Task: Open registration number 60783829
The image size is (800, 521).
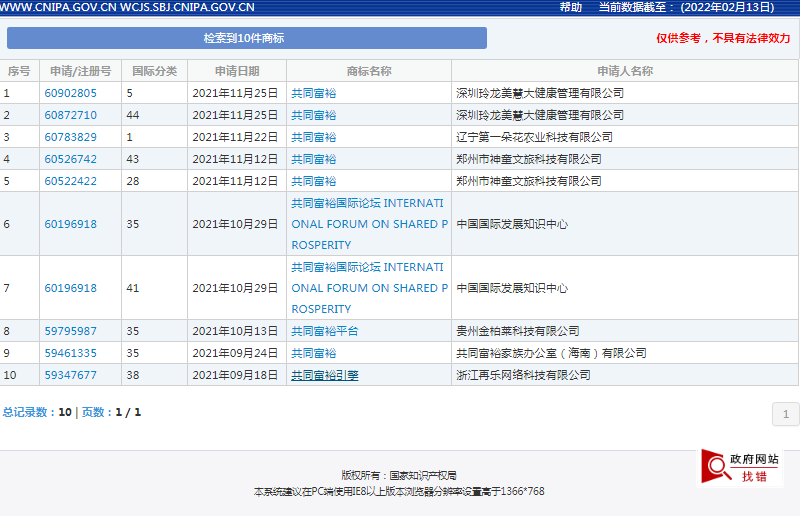Action: [70, 137]
